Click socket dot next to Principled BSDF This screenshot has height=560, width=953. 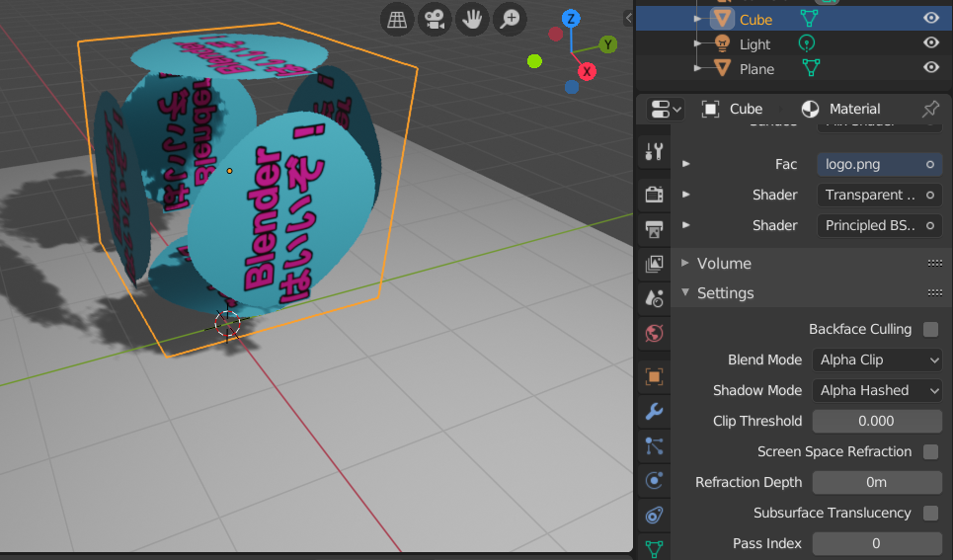click(x=930, y=225)
